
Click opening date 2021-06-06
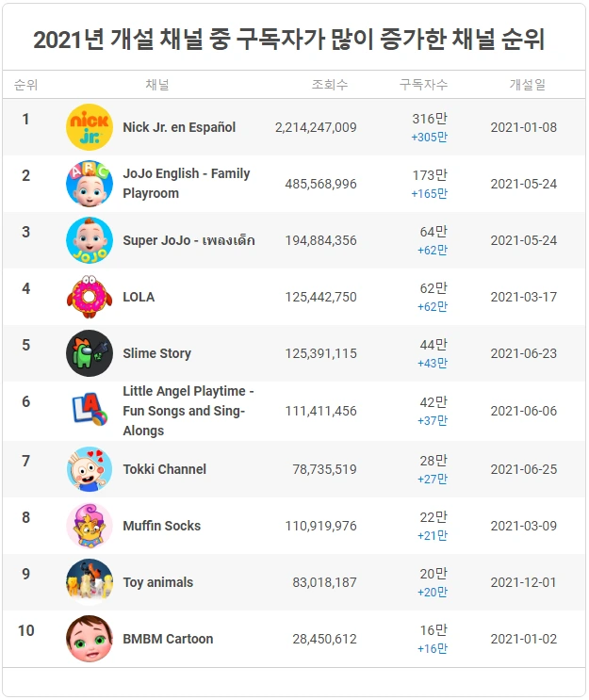pos(524,411)
